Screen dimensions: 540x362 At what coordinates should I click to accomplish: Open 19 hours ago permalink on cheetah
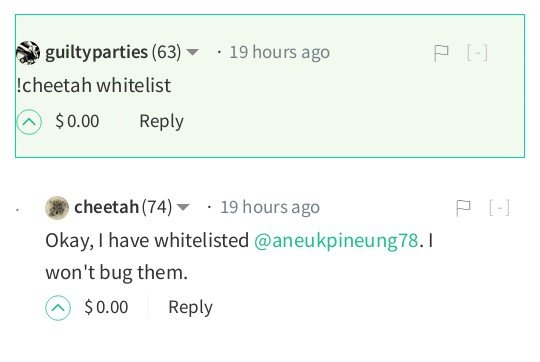270,207
